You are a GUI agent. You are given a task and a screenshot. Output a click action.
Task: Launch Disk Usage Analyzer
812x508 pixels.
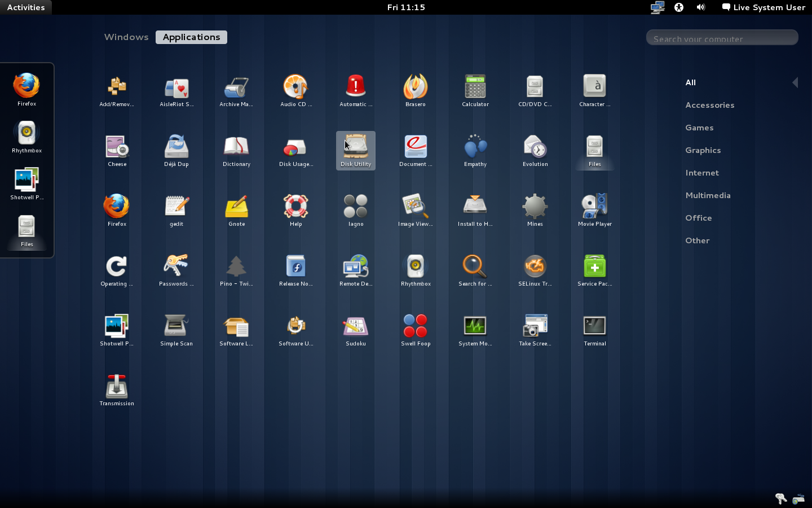tap(296, 151)
